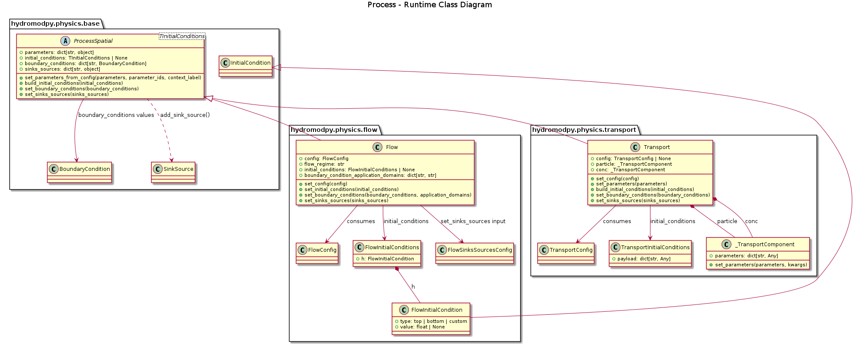Click the class icon beside SinkSource
This screenshot has width=868, height=346.
158,169
